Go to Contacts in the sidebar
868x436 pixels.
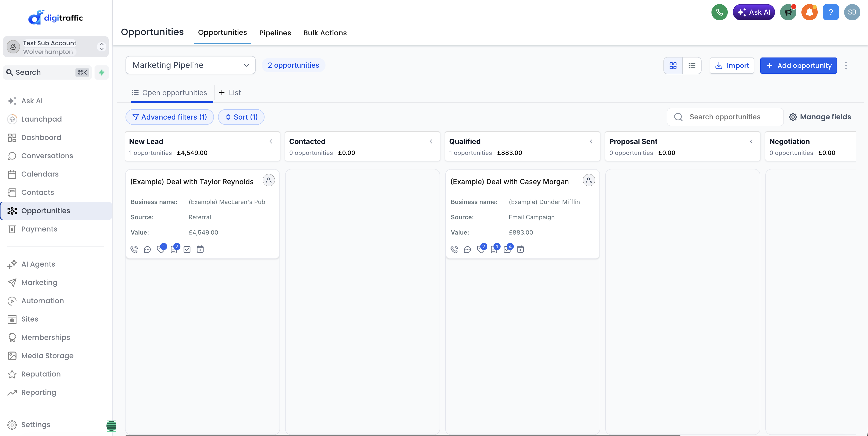click(x=56, y=193)
